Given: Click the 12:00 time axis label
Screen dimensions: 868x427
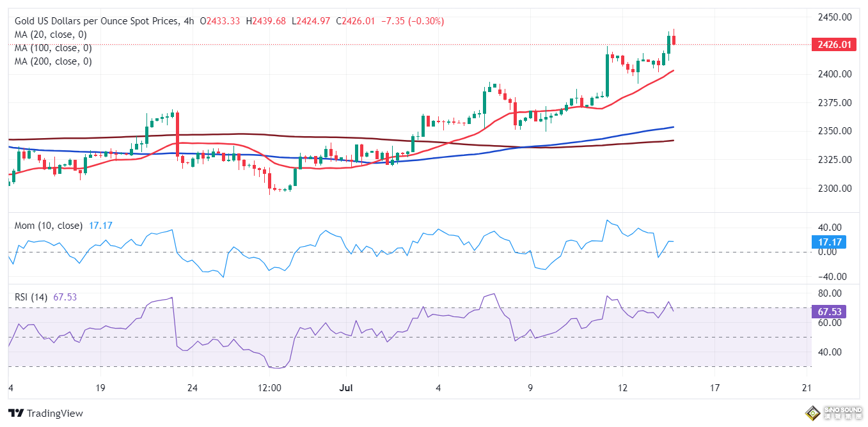Looking at the screenshot, I should coord(269,387).
